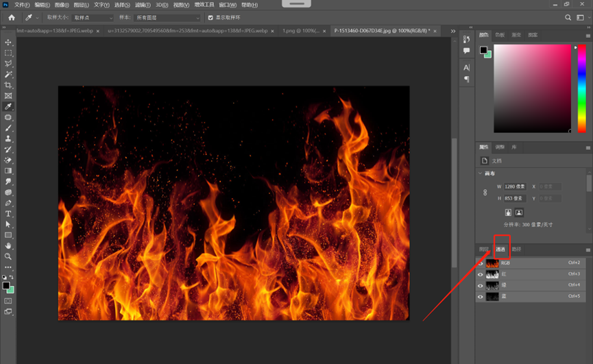This screenshot has width=593, height=364.
Task: Toggle the 显示取样环 checkbox
Action: click(211, 18)
